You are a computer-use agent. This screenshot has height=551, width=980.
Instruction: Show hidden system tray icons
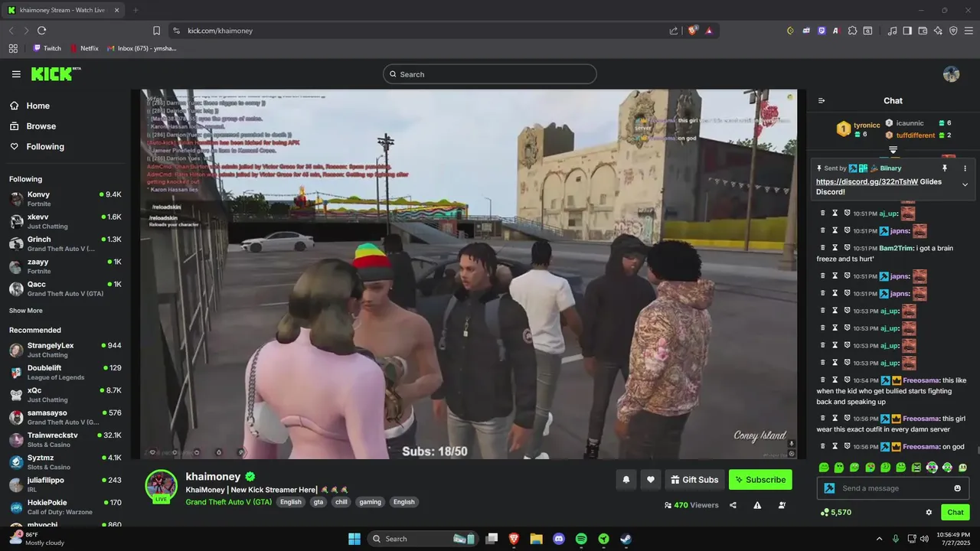(x=879, y=539)
